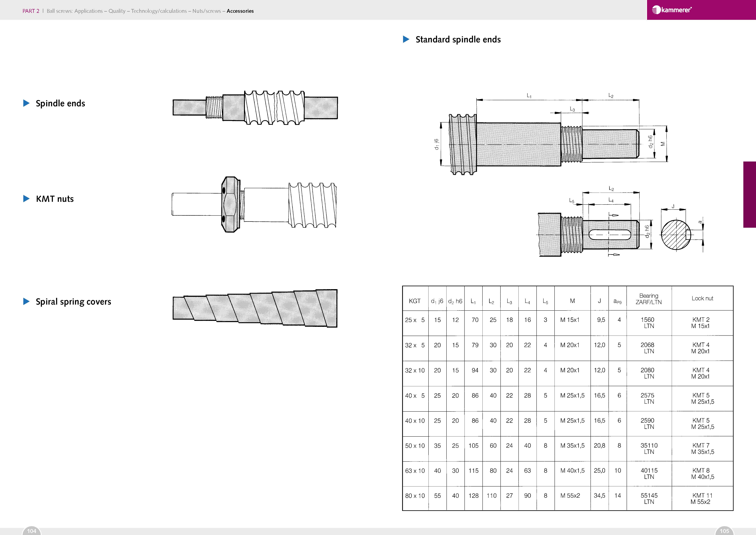Click the '2068 LTN' bearing cell
This screenshot has height=535, width=756.
648,348
